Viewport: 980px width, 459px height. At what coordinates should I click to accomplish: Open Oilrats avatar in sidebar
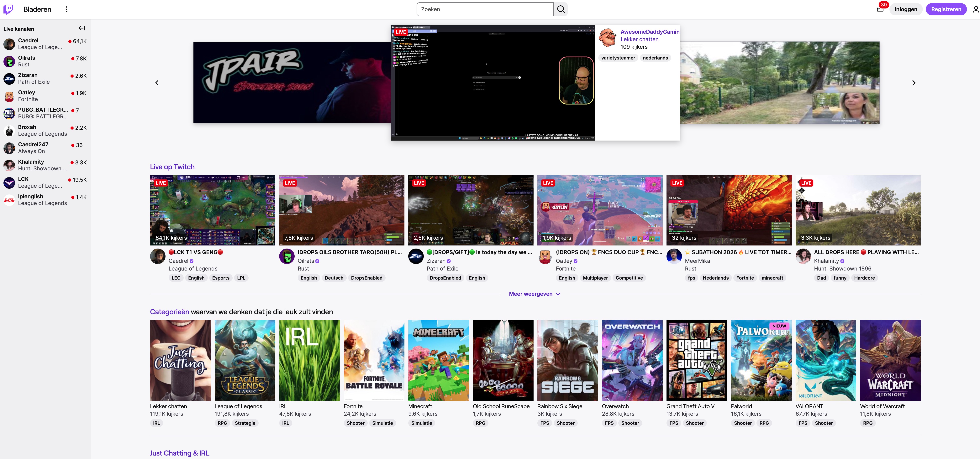click(x=9, y=61)
